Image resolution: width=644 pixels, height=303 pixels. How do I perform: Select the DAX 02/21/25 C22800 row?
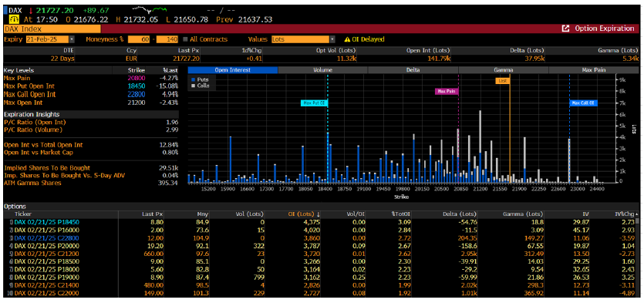(x=319, y=237)
